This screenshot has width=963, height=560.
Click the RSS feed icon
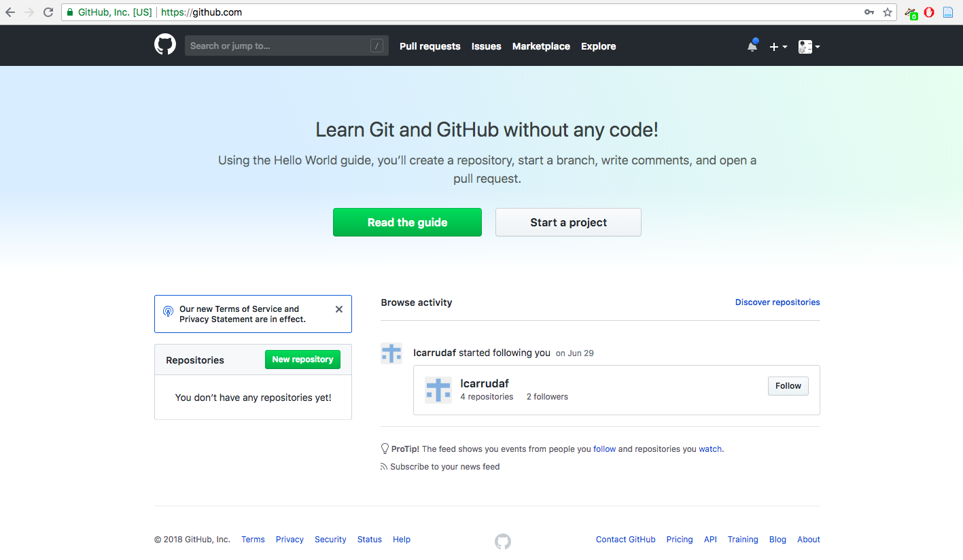(384, 467)
